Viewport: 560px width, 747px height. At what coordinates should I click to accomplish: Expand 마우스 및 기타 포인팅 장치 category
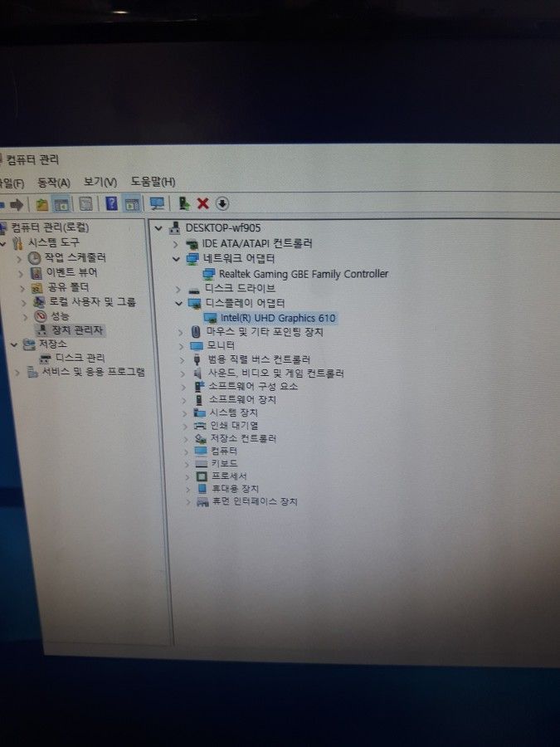point(181,332)
